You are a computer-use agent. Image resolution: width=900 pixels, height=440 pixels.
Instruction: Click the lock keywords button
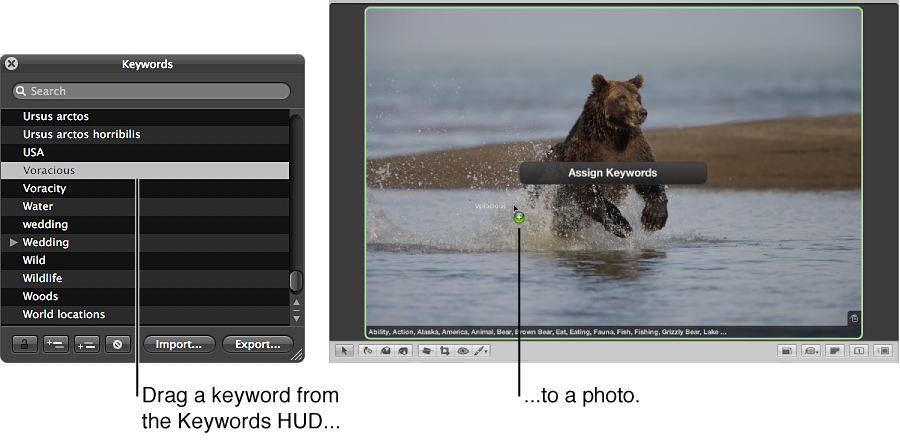pyautogui.click(x=25, y=344)
